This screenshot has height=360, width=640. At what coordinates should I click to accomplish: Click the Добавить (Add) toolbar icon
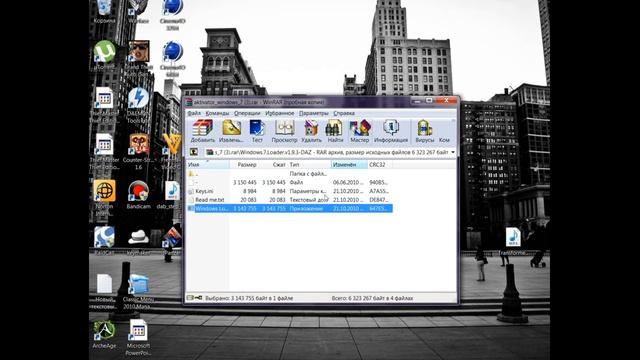click(202, 131)
